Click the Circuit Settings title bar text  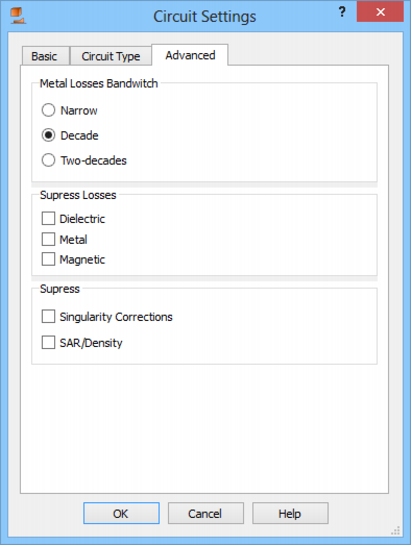(205, 16)
